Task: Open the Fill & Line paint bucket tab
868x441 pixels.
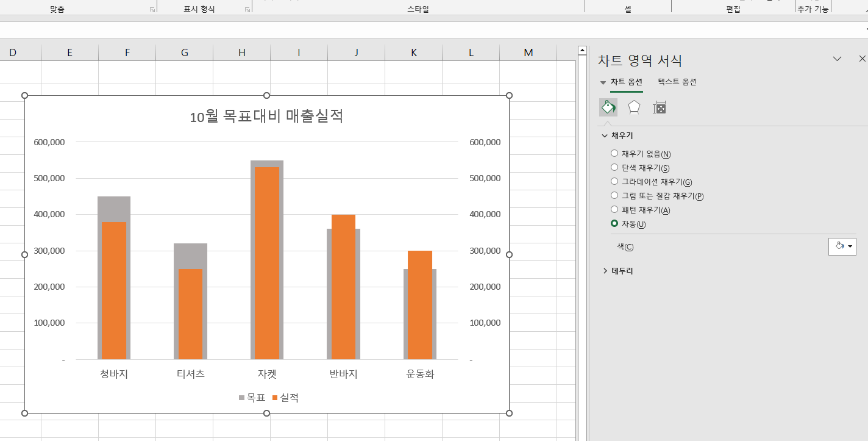Action: [608, 107]
